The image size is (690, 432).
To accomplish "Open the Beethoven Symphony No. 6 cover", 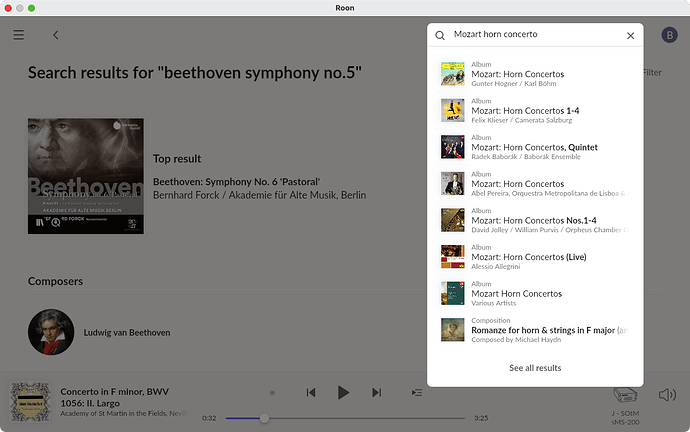I will coord(85,176).
